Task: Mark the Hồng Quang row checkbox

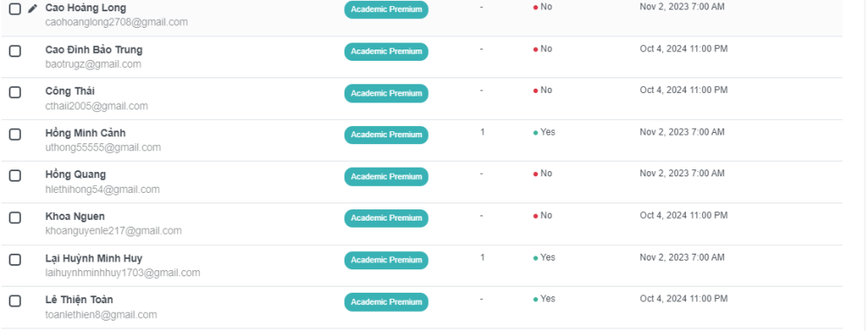Action: point(15,175)
